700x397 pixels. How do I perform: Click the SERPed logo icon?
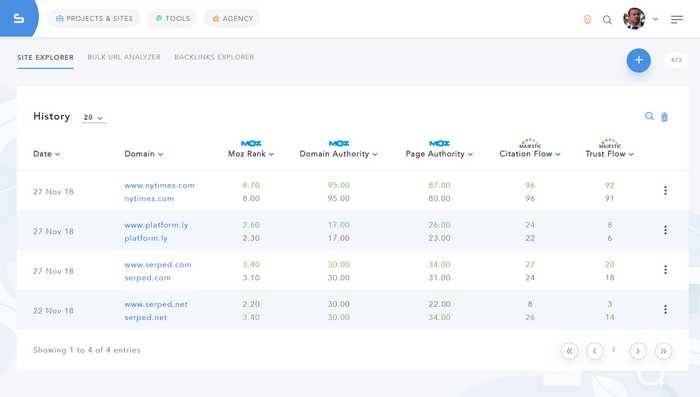click(19, 18)
